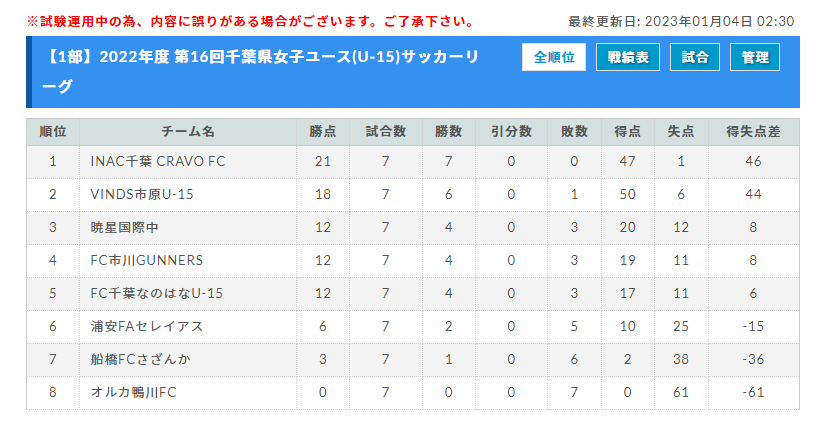
Task: Switch to the 戦績表 tab
Action: (628, 57)
